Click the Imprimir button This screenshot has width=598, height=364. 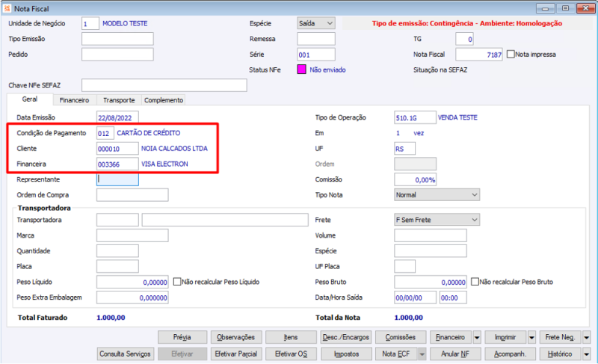click(x=506, y=337)
